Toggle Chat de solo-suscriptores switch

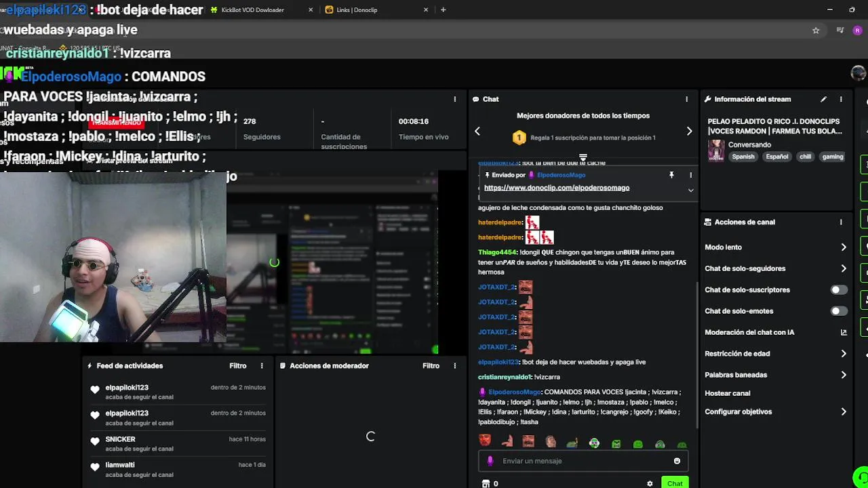[839, 290]
